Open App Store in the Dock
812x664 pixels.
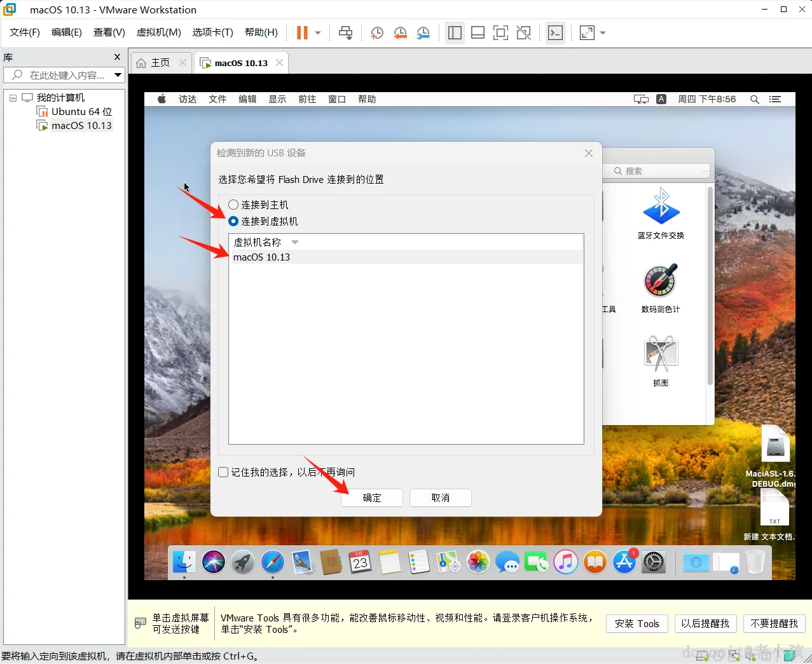coord(624,562)
